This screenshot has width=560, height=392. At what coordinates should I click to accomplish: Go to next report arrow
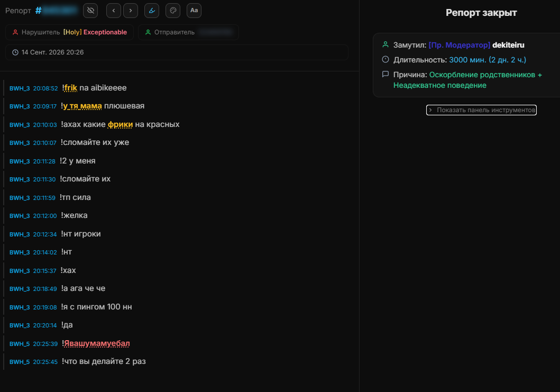coord(131,11)
